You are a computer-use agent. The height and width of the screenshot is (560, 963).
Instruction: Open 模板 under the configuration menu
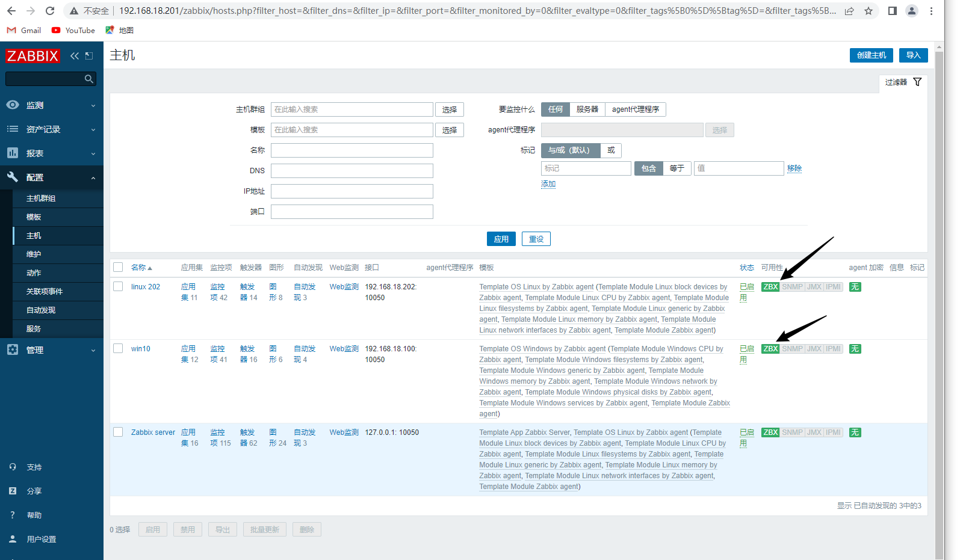pyautogui.click(x=34, y=217)
